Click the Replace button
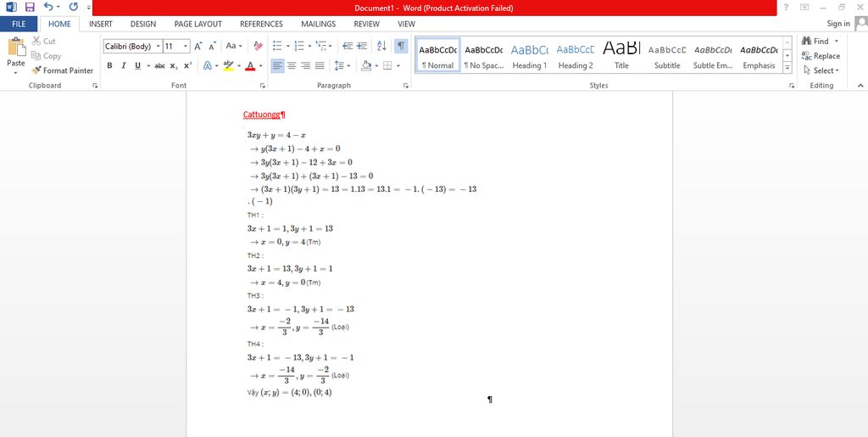Screen dimensions: 868x437 (x=821, y=56)
